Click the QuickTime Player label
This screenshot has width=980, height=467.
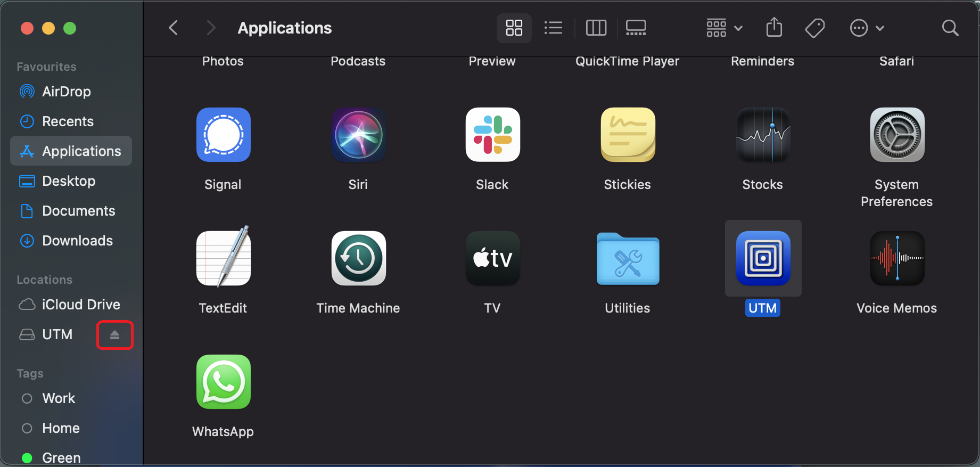pos(628,61)
